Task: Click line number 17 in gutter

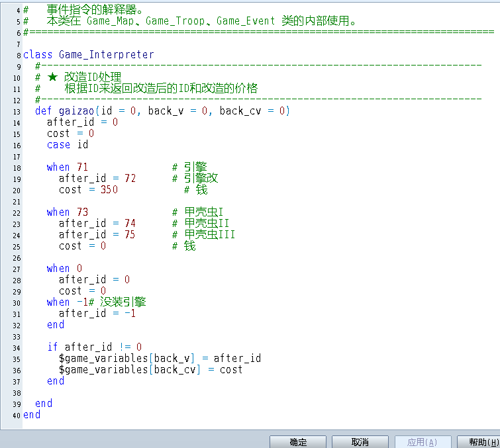Action: click(17, 157)
